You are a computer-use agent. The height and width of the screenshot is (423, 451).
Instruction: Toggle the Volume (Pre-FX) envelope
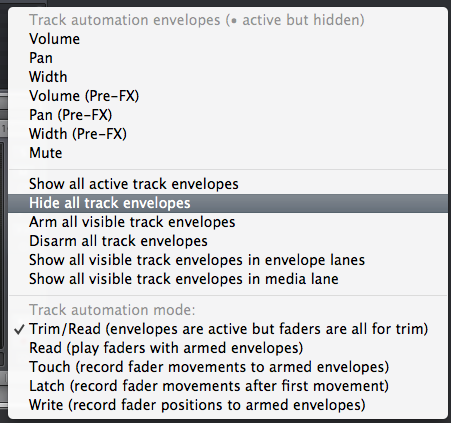228,96
